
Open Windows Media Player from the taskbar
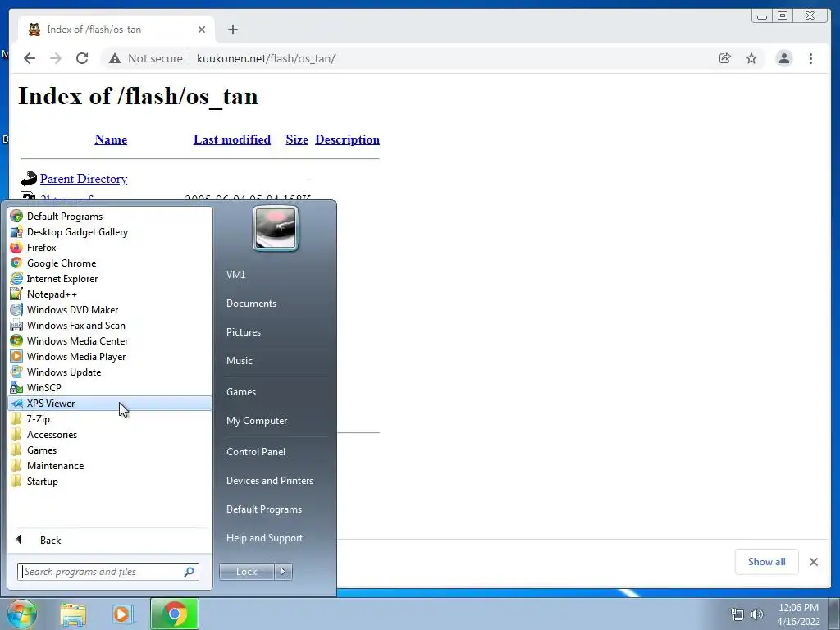click(122, 614)
